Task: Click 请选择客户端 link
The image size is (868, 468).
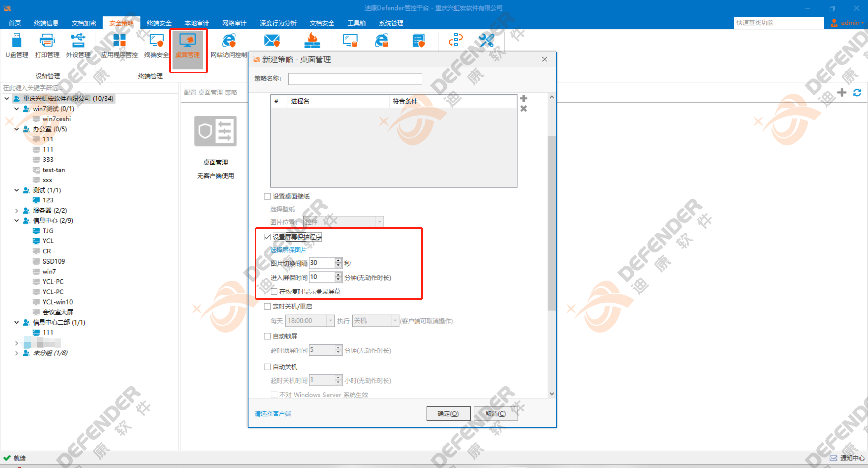Action: tap(273, 413)
